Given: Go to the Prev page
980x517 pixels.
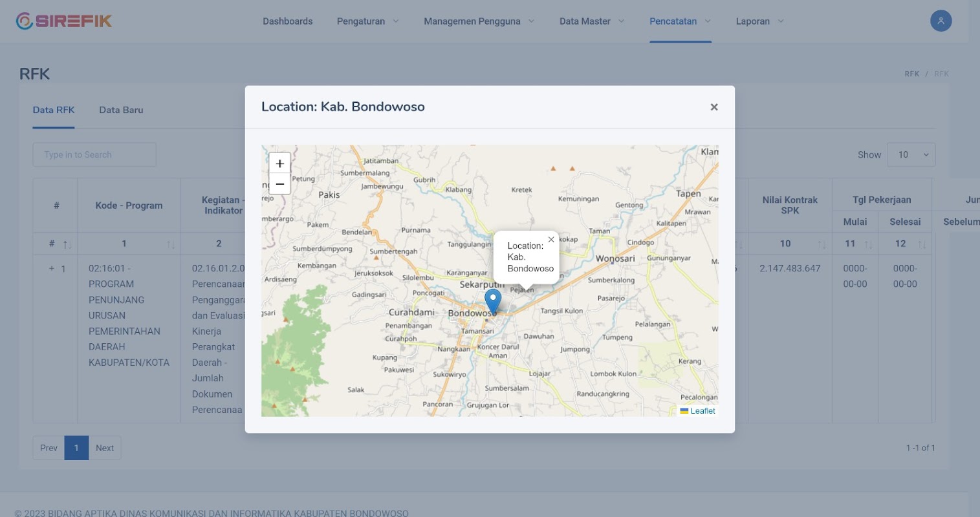Looking at the screenshot, I should coord(49,448).
